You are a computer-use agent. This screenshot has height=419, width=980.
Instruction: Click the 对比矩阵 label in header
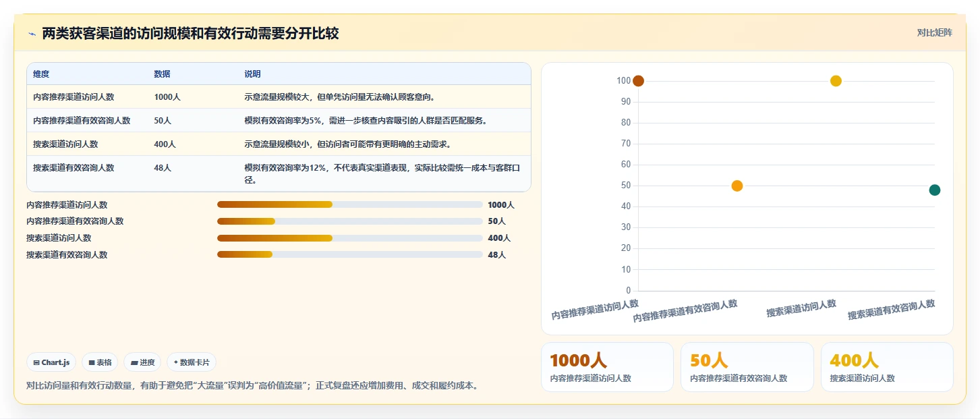coord(934,32)
